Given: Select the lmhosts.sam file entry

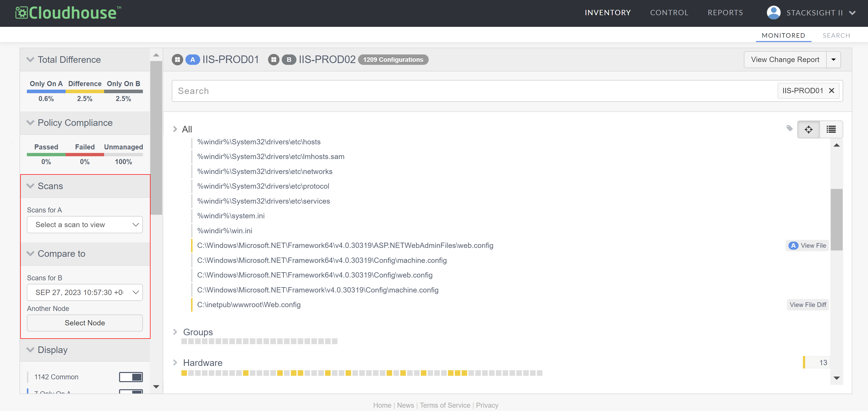Looking at the screenshot, I should pyautogui.click(x=271, y=157).
